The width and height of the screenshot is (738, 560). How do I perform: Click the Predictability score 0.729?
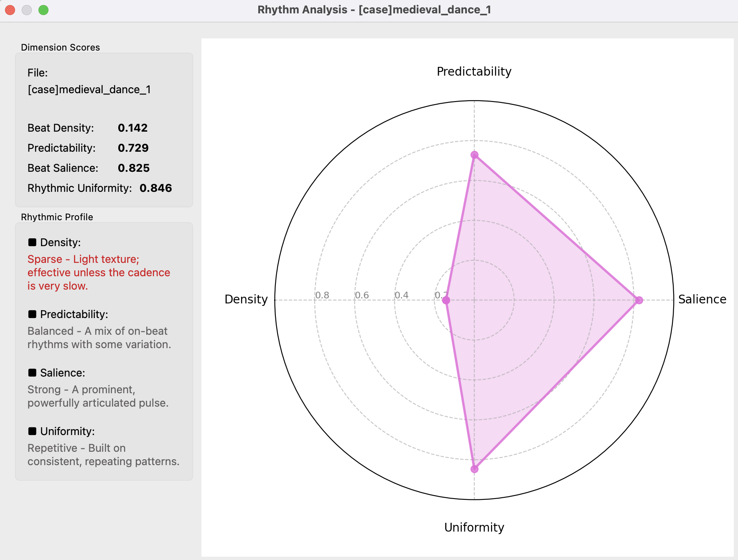pos(133,148)
